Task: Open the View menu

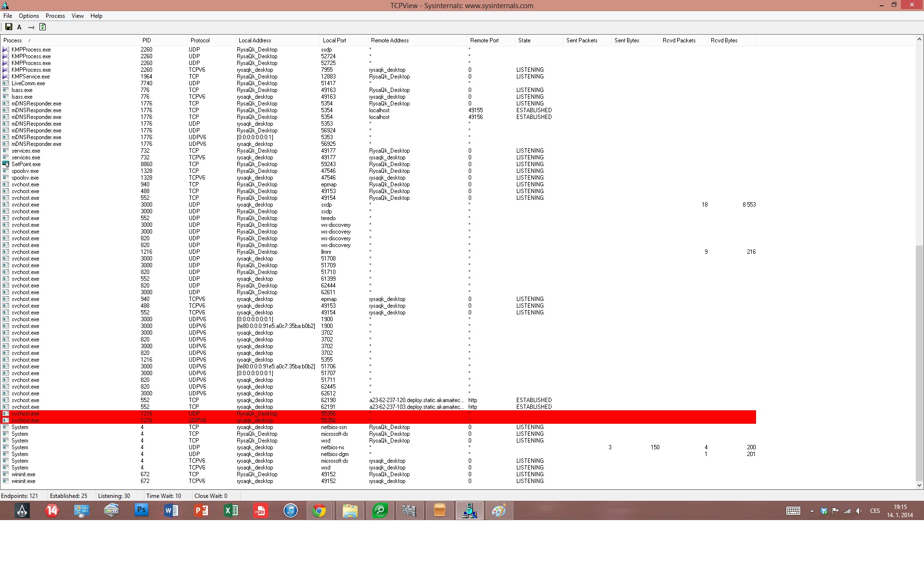Action: point(77,16)
